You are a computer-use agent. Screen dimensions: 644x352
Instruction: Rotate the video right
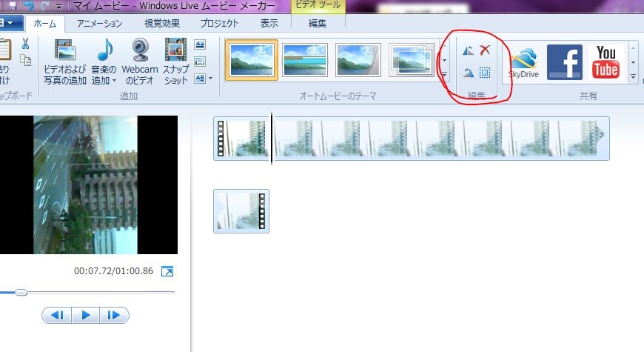click(468, 73)
